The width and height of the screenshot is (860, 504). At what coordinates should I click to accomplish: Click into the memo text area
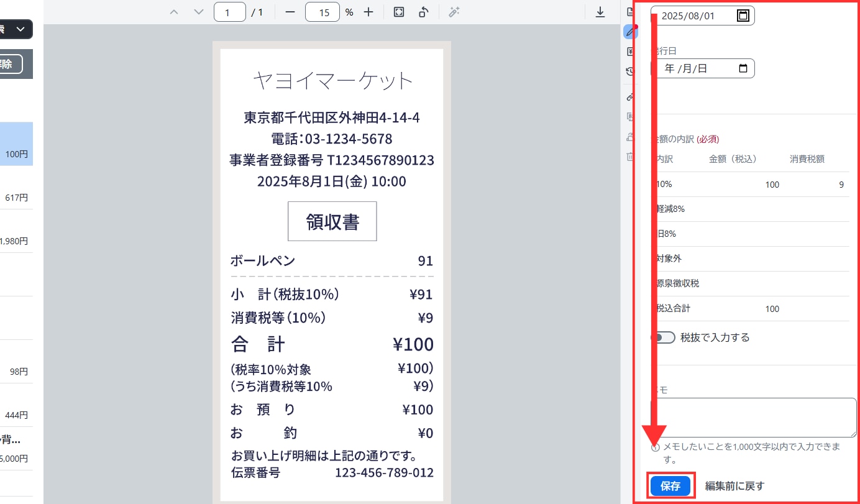point(753,418)
